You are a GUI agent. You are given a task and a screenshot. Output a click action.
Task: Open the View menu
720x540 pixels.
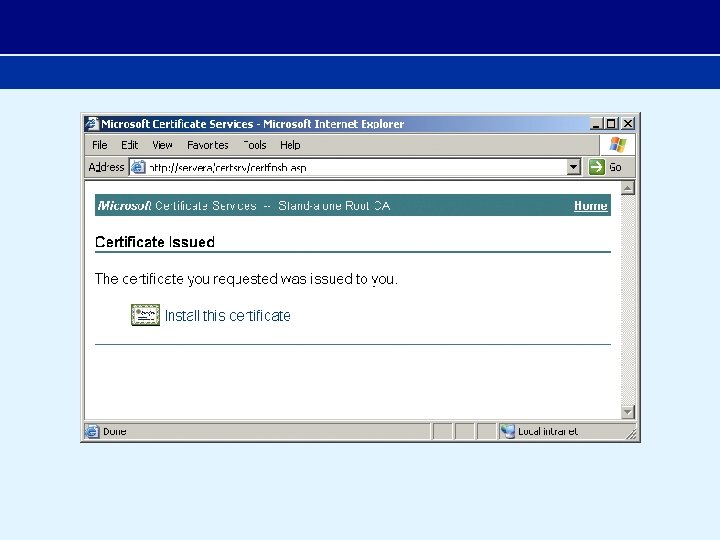coord(162,145)
